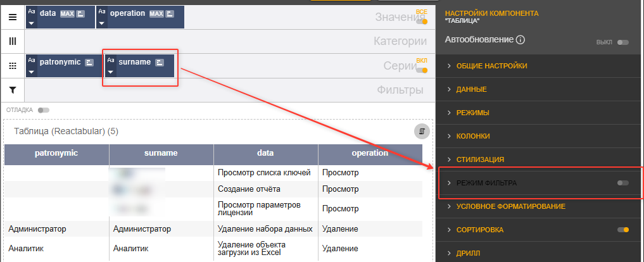The image size is (644, 262).
Task: Open the dropdown arrow on operation chip
Action: (102, 23)
